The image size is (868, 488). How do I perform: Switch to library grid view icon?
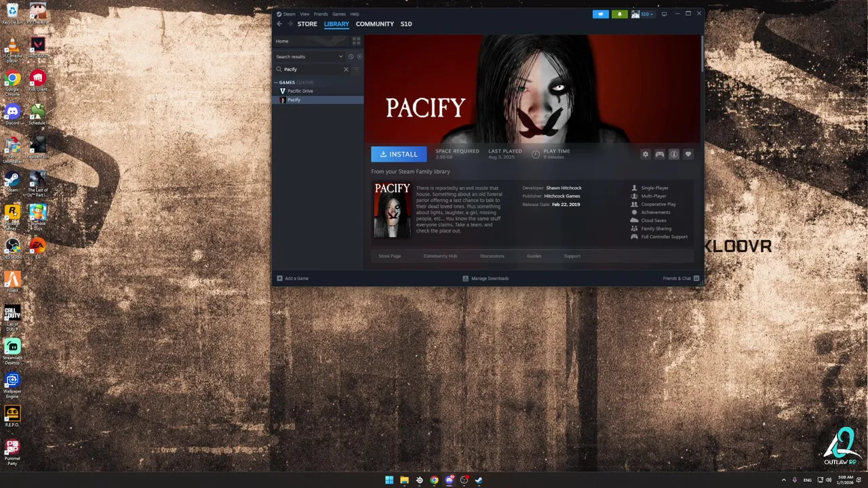click(356, 41)
